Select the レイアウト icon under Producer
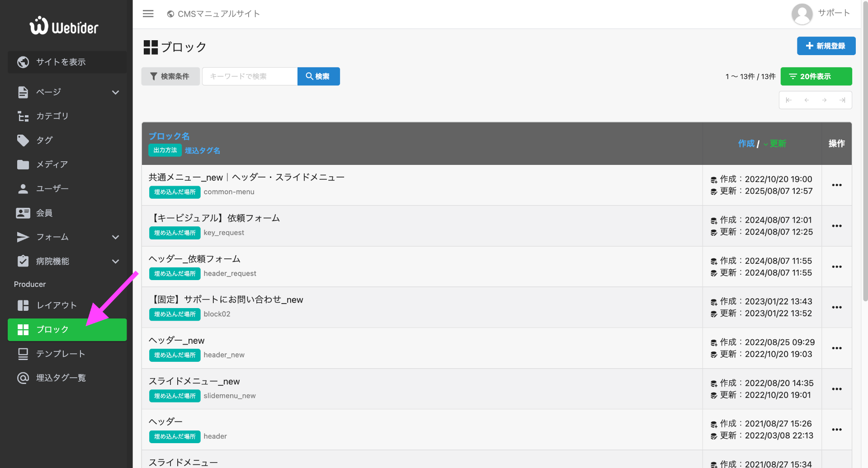The image size is (868, 468). click(x=23, y=305)
